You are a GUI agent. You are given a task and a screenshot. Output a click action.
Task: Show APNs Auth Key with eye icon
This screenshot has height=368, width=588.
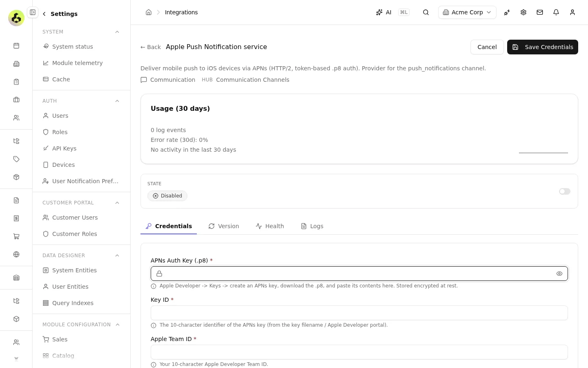click(x=559, y=274)
